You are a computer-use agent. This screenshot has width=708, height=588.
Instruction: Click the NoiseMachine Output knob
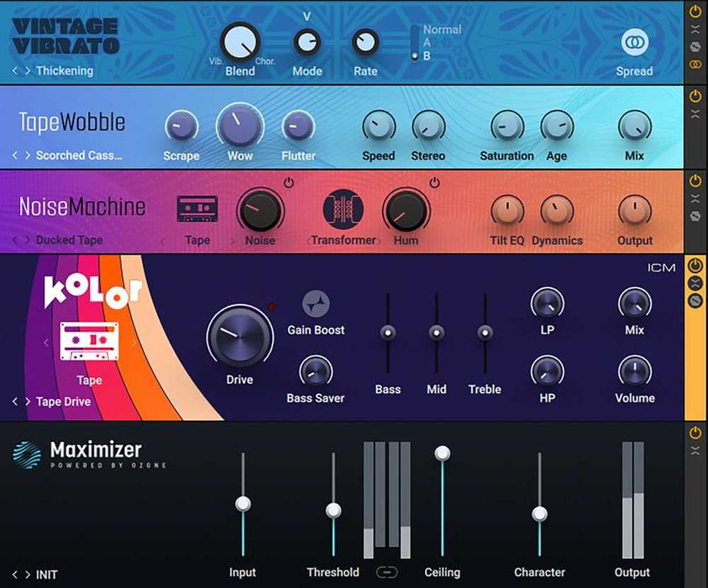(x=634, y=211)
